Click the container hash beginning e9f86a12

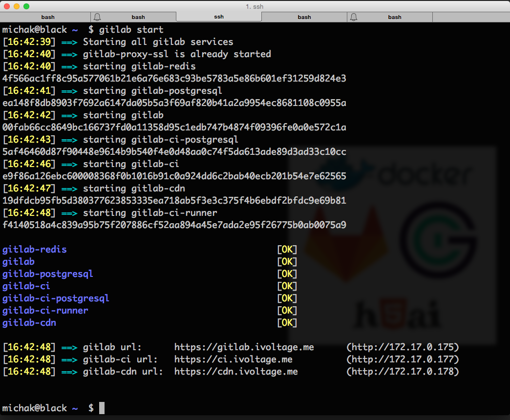pyautogui.click(x=174, y=176)
